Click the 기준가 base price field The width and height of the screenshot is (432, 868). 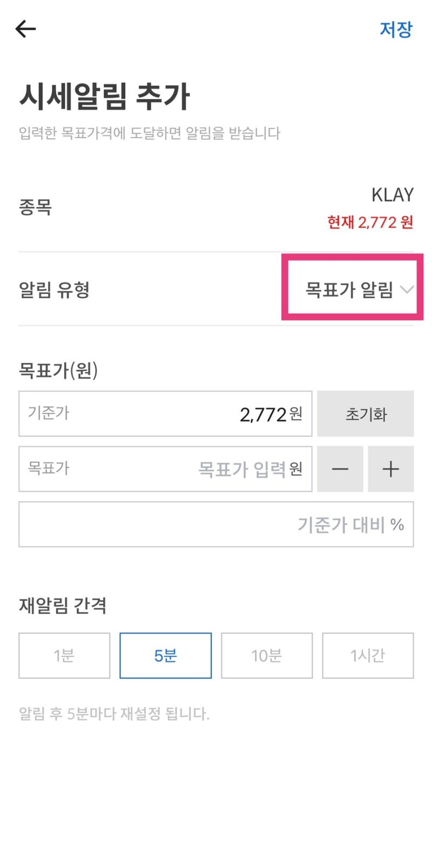coord(165,414)
